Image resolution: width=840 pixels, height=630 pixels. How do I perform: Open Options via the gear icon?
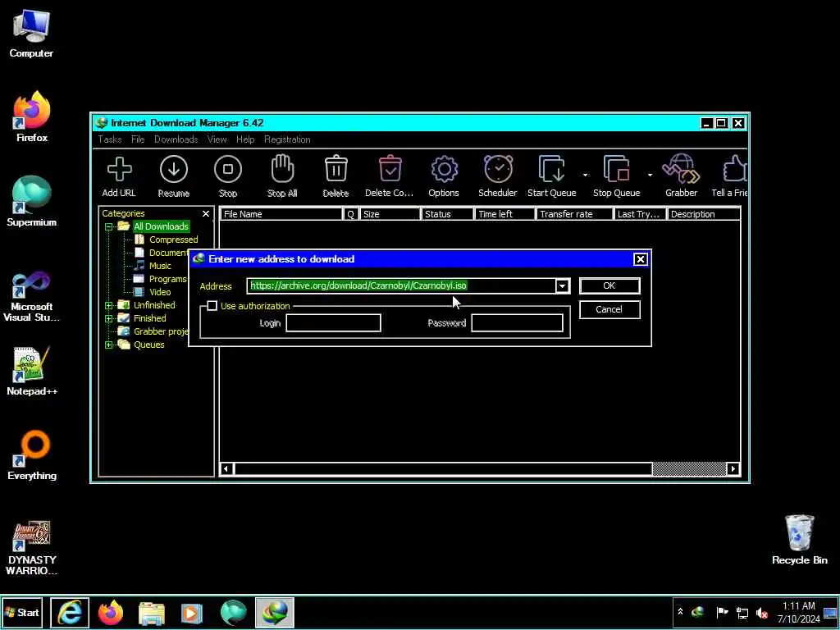[444, 169]
